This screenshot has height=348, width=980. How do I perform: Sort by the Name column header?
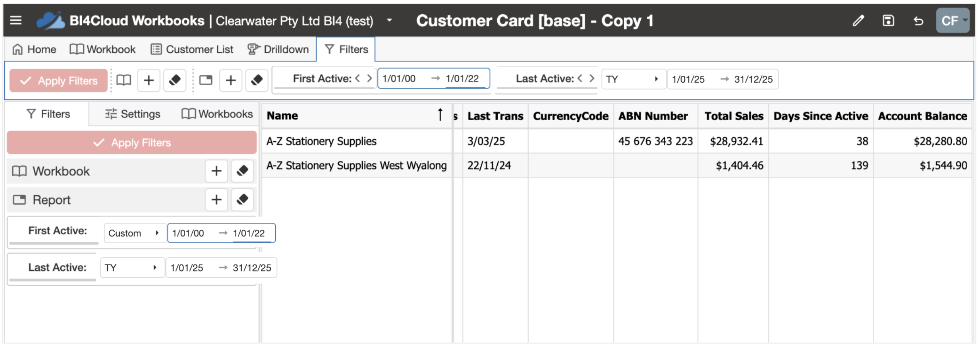[282, 116]
